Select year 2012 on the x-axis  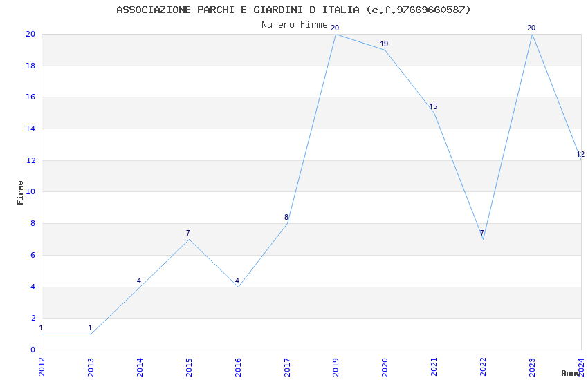(42, 367)
